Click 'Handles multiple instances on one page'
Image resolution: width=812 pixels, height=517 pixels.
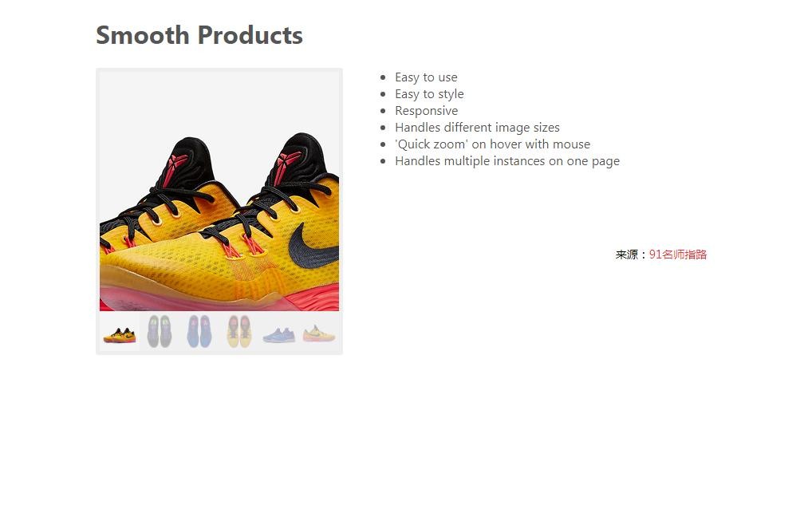pos(507,161)
